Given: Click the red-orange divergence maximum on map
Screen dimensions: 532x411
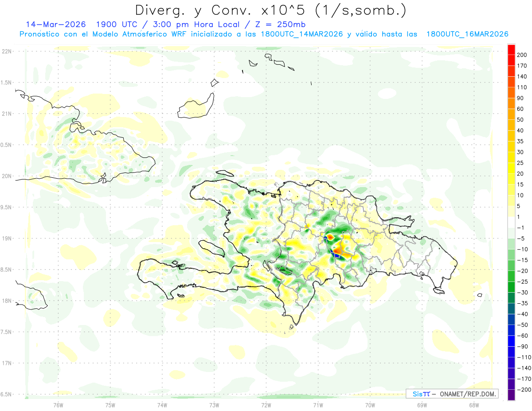Looking at the screenshot, I should (337, 251).
